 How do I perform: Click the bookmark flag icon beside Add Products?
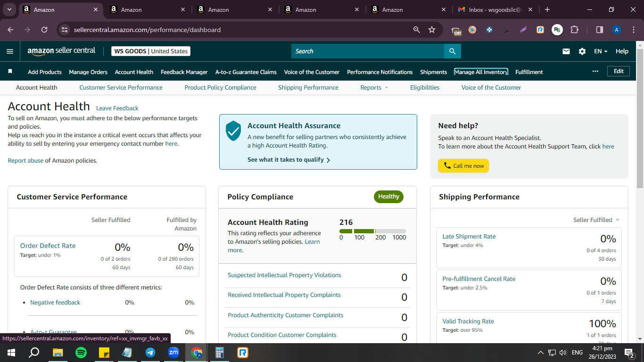pos(10,72)
